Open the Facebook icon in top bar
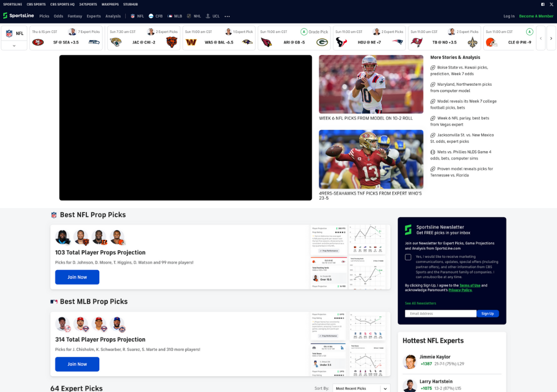Screen dimensions: 557x392 pos(543,4)
